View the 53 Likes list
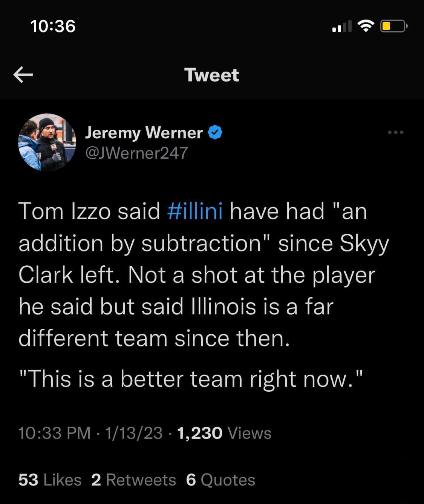Screen dimensions: 424x504 pos(50,480)
